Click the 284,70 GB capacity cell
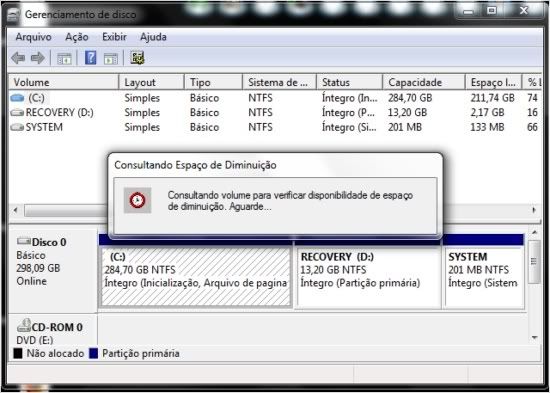Viewport: 550px width, 393px height. tap(410, 98)
